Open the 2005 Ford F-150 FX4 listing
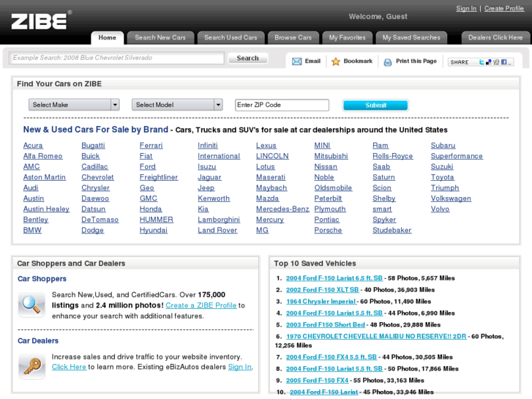The image size is (532, 399). (318, 380)
